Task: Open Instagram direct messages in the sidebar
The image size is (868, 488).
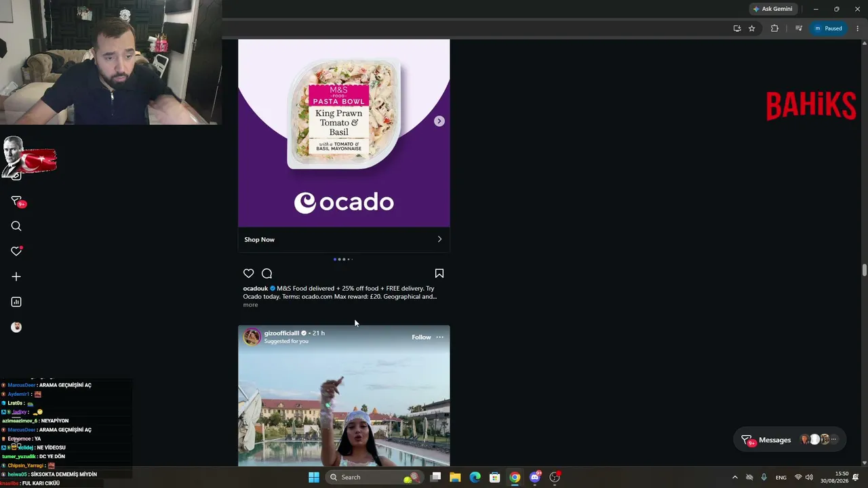Action: 17,201
